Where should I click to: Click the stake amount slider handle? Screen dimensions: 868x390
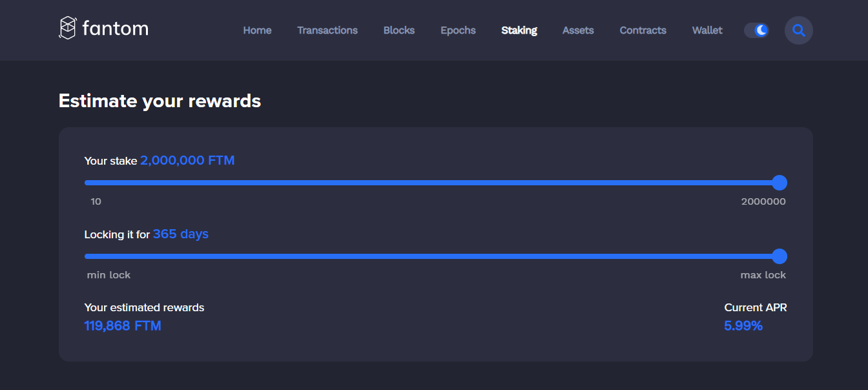[x=780, y=183]
